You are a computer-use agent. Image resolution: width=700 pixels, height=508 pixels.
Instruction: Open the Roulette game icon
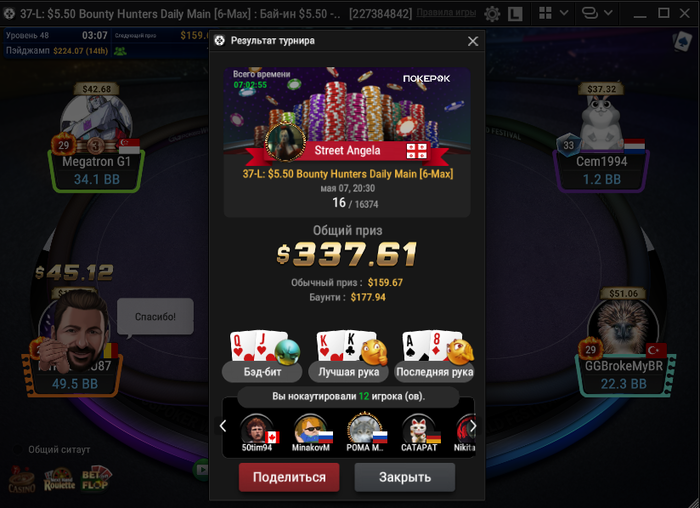tap(59, 480)
